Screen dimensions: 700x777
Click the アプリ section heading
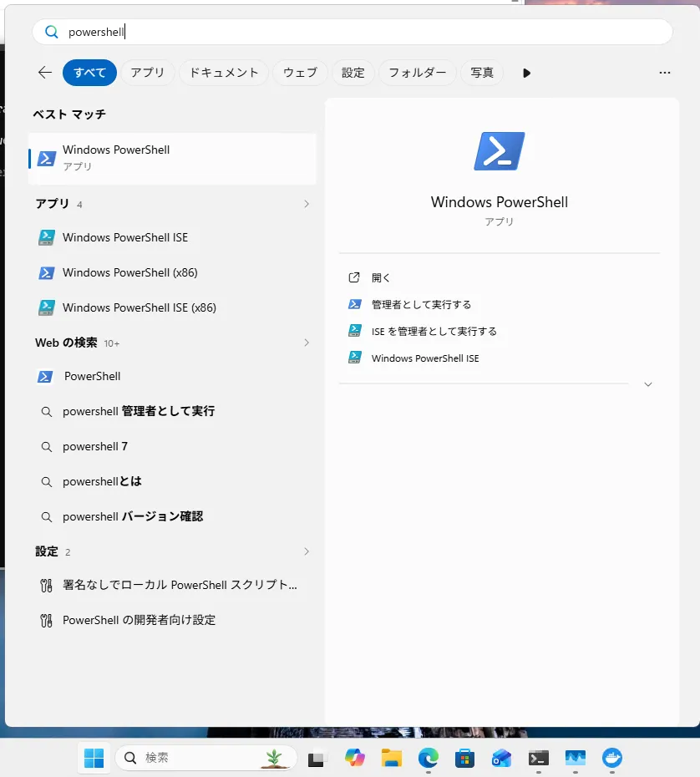point(52,204)
